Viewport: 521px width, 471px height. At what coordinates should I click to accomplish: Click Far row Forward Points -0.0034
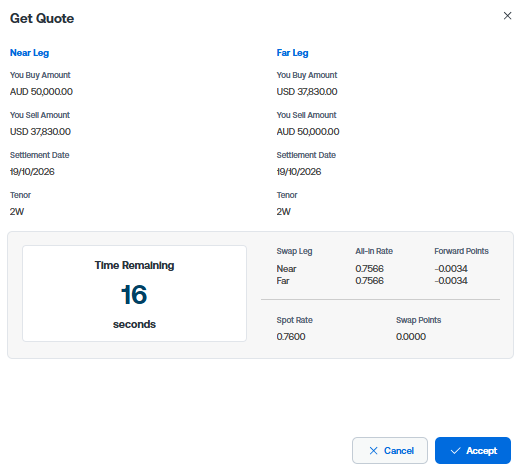tap(451, 281)
